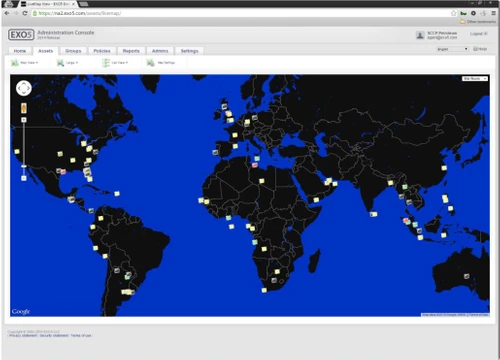Click the Logout link

(x=478, y=34)
